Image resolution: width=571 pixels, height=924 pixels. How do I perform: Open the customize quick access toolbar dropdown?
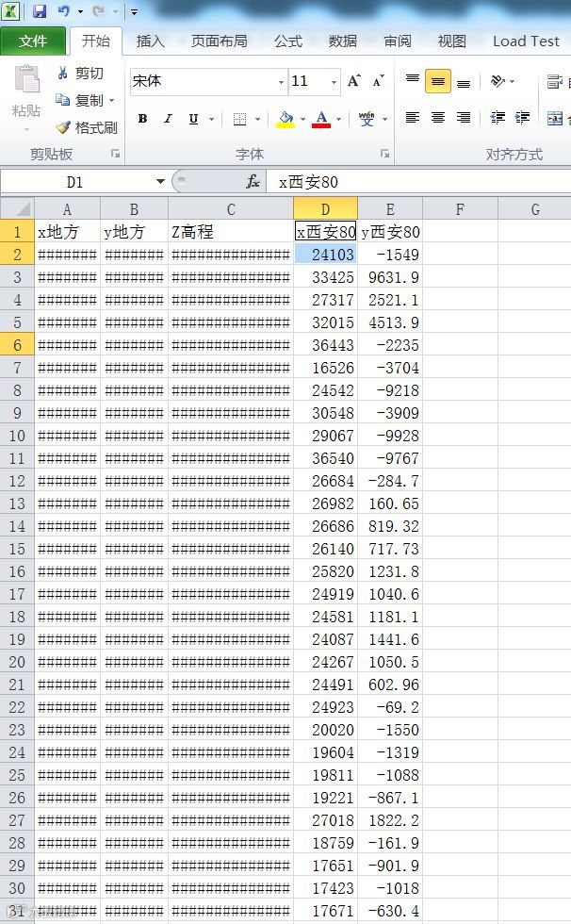click(x=134, y=11)
